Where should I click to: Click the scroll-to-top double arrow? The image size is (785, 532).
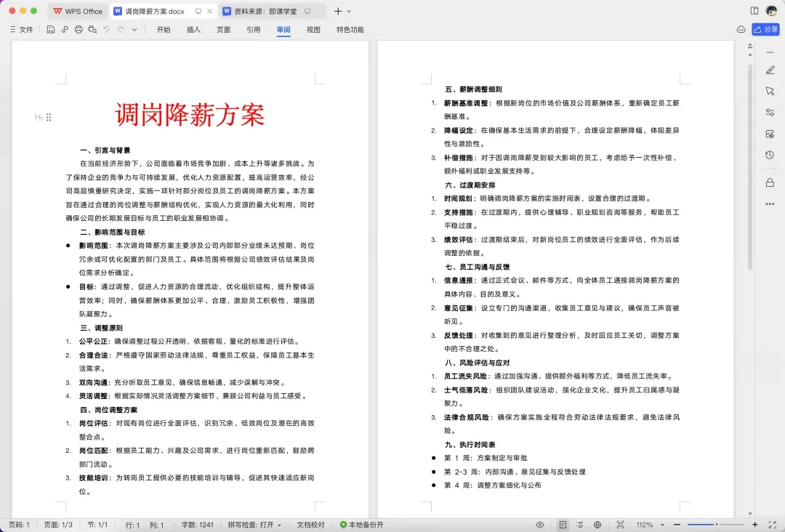[750, 46]
